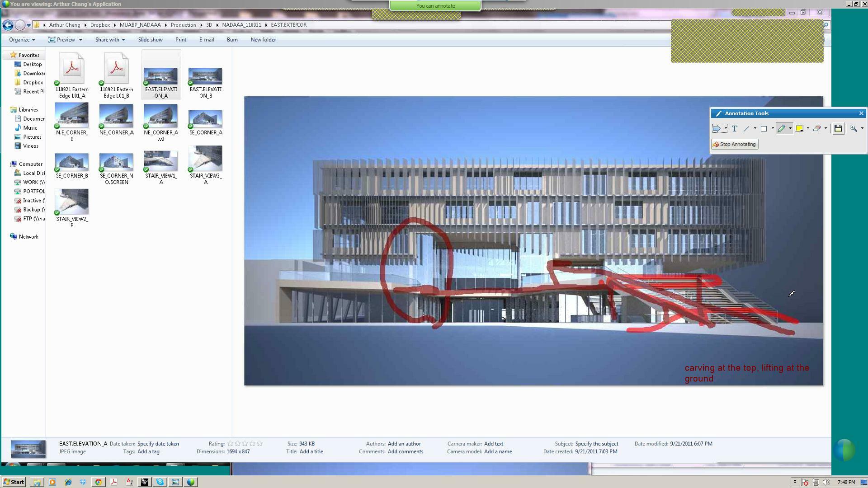Select the NE_CORNER_A.v2 thumbnail
Viewport: 868px width, 488px height.
point(161,122)
